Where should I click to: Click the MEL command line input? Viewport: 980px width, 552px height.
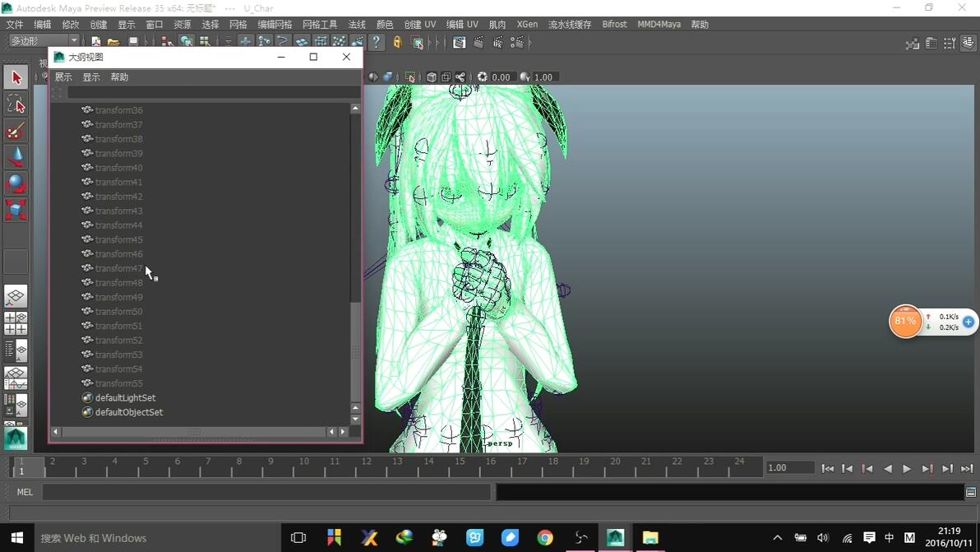coord(266,492)
